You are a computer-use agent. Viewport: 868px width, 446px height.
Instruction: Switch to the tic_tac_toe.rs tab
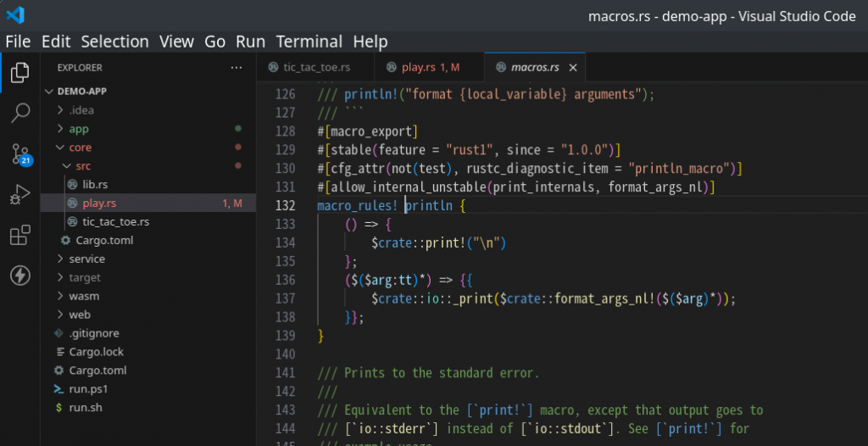tap(315, 68)
